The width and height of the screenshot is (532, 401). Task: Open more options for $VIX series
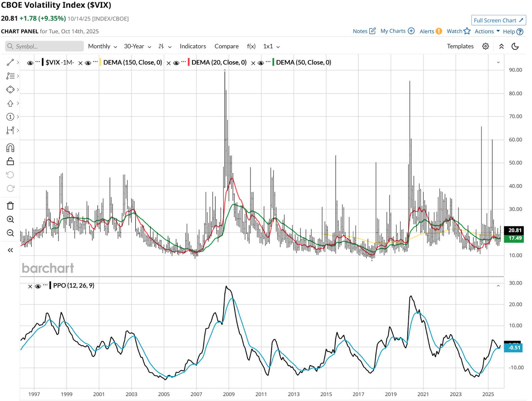38,62
